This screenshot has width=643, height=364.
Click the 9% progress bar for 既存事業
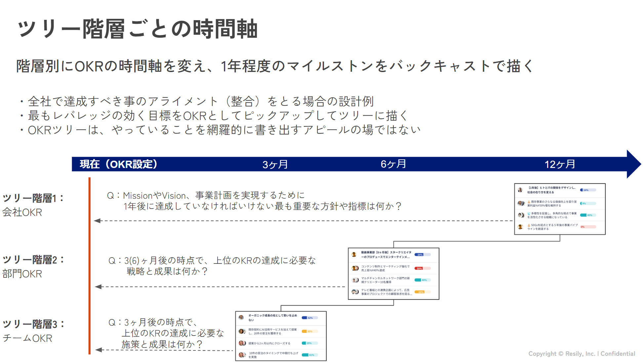pyautogui.click(x=588, y=203)
